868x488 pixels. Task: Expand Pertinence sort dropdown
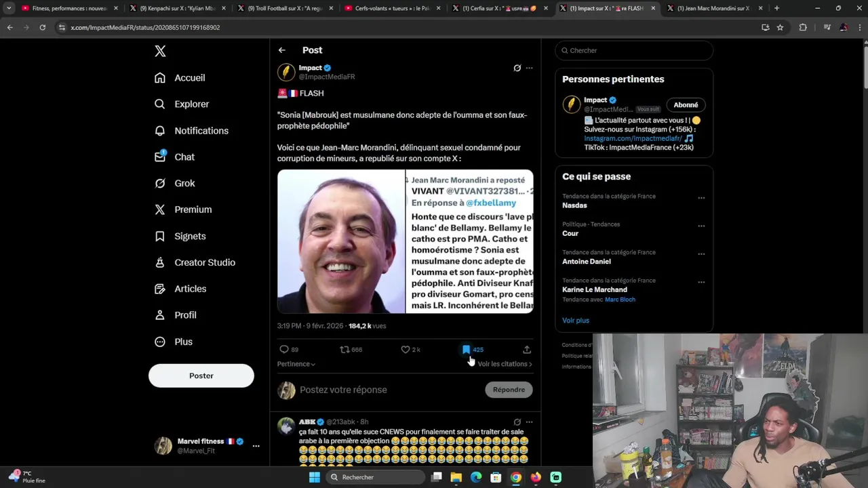coord(296,364)
